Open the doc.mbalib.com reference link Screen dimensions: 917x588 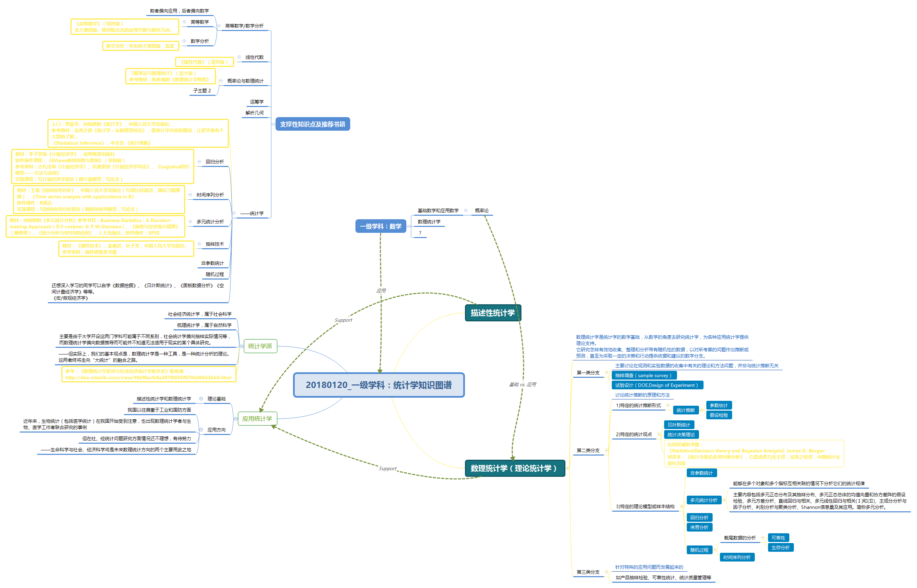[148, 377]
